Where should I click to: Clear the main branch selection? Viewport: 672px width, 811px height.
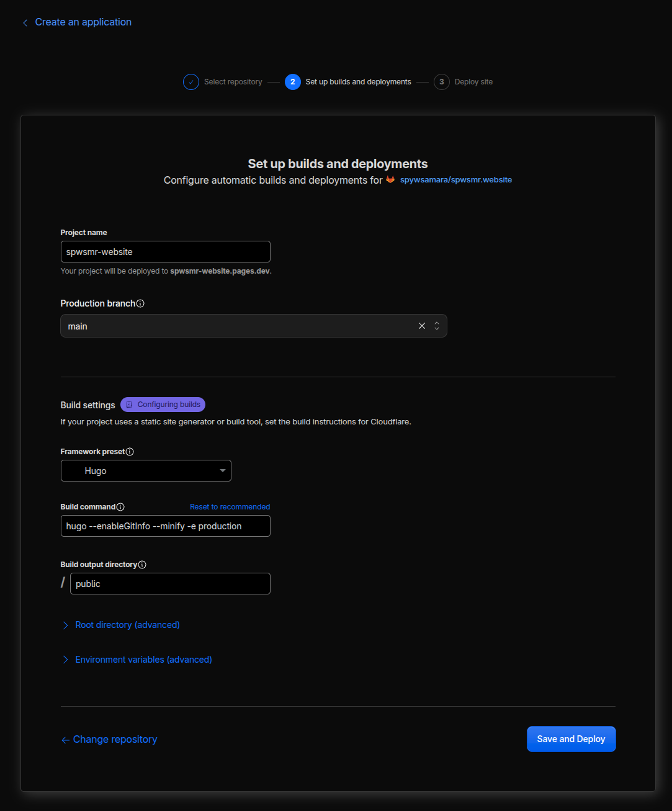click(x=422, y=326)
